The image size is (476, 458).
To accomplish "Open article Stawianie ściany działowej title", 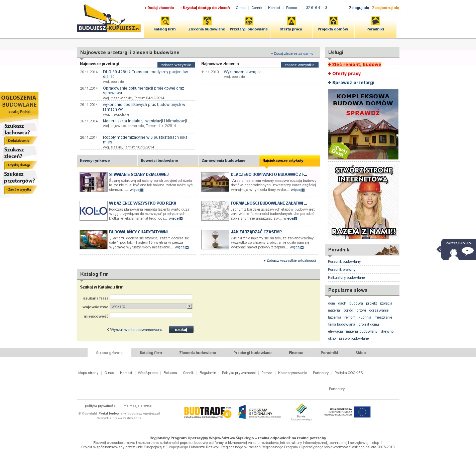I will (x=139, y=175).
